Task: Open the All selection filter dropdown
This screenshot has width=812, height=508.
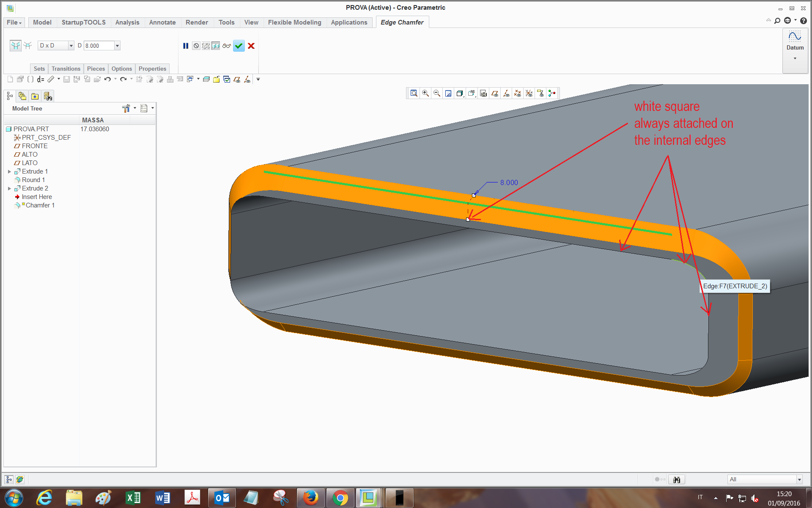Action: [799, 479]
